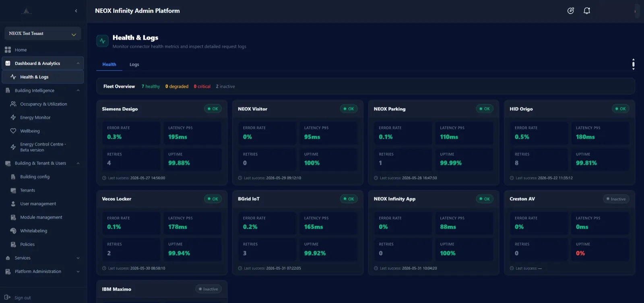Click the User management person icon
Image resolution: width=644 pixels, height=303 pixels.
point(13,204)
